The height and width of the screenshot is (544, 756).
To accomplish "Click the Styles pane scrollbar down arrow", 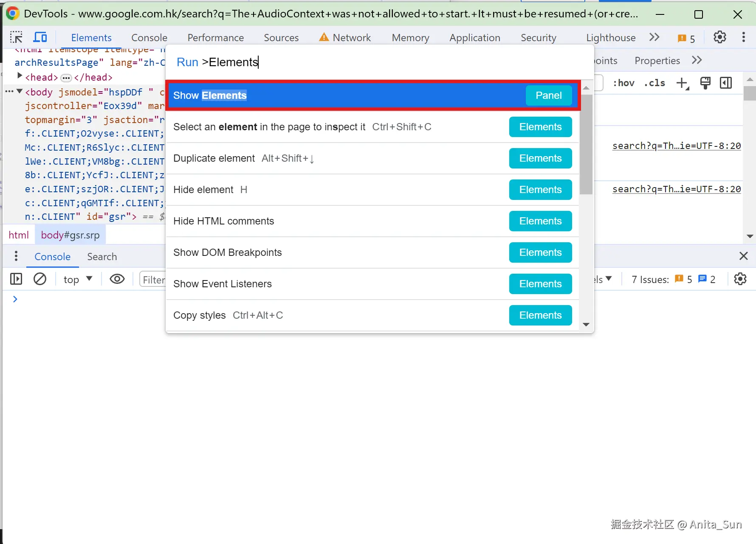I will click(x=750, y=236).
